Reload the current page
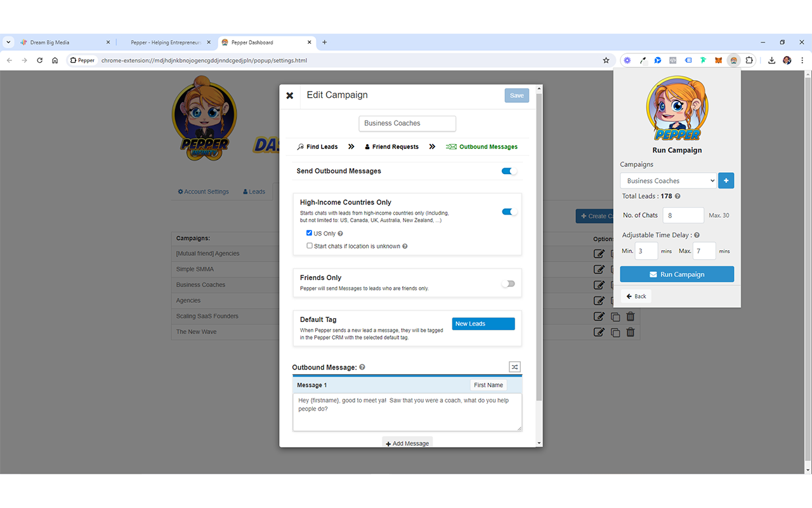812x508 pixels. tap(39, 60)
